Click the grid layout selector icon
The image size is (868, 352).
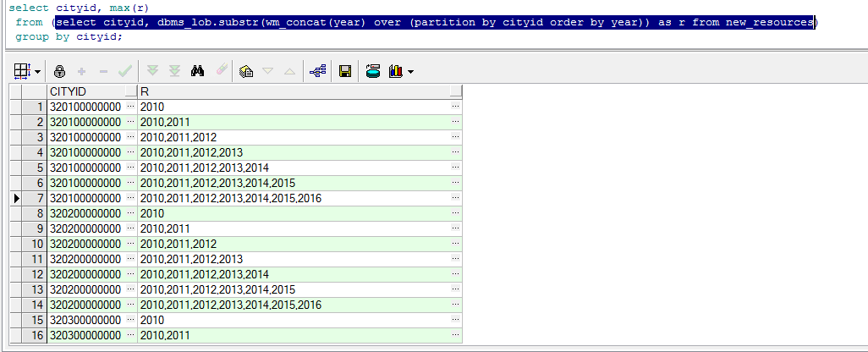pyautogui.click(x=23, y=72)
